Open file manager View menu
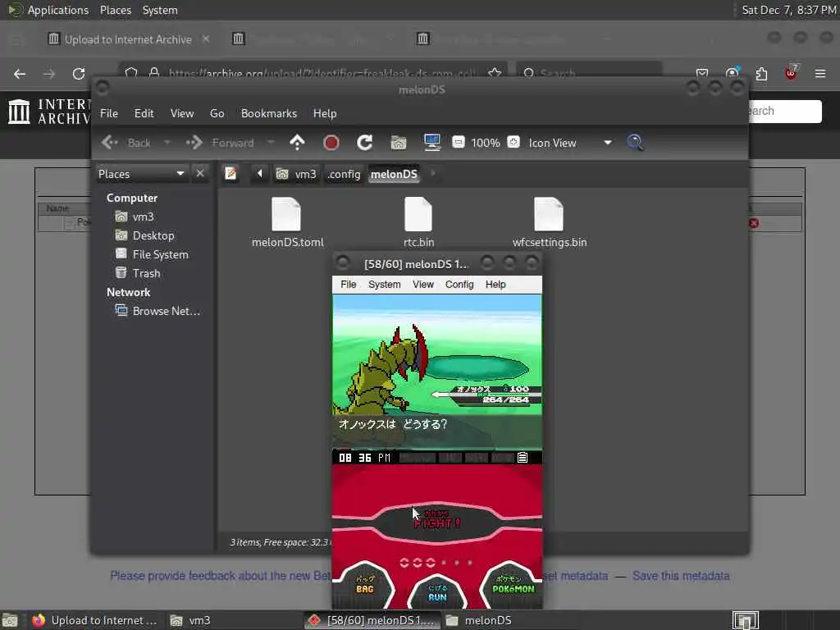 click(182, 113)
